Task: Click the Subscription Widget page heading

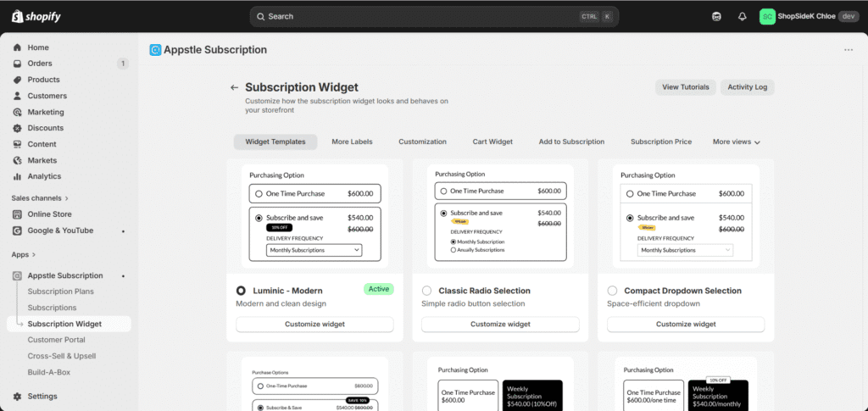Action: tap(302, 87)
